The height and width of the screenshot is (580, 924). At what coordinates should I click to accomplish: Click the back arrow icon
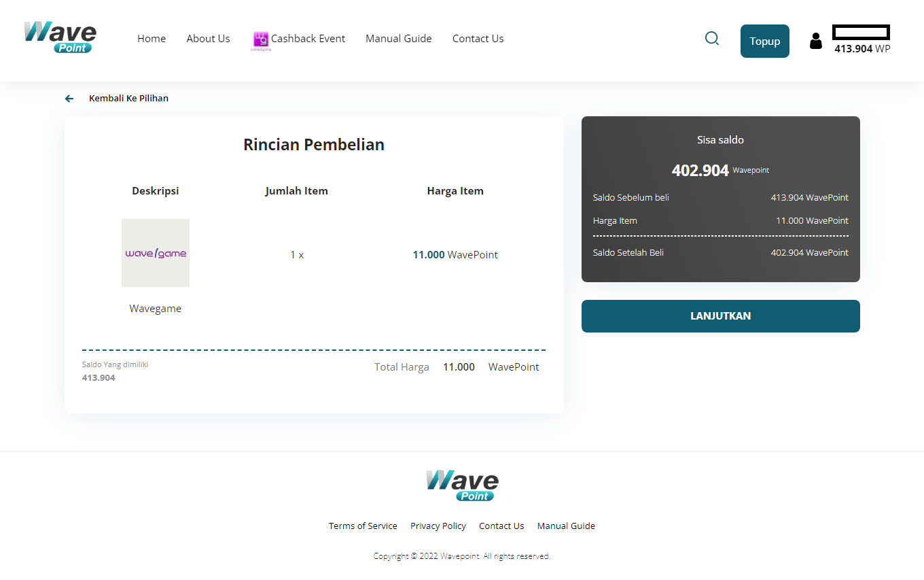tap(69, 99)
